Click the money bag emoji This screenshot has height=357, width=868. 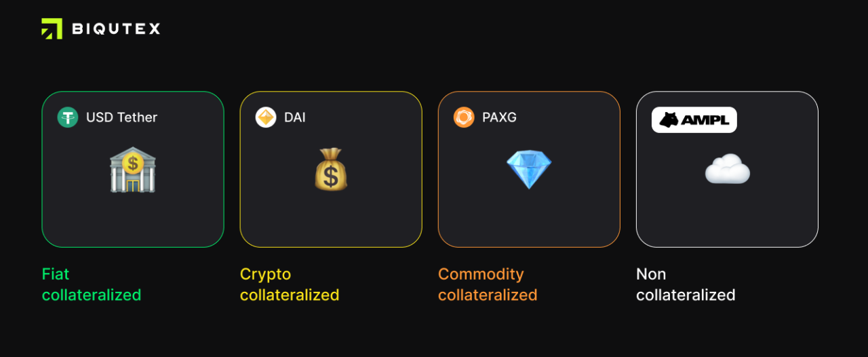click(331, 169)
